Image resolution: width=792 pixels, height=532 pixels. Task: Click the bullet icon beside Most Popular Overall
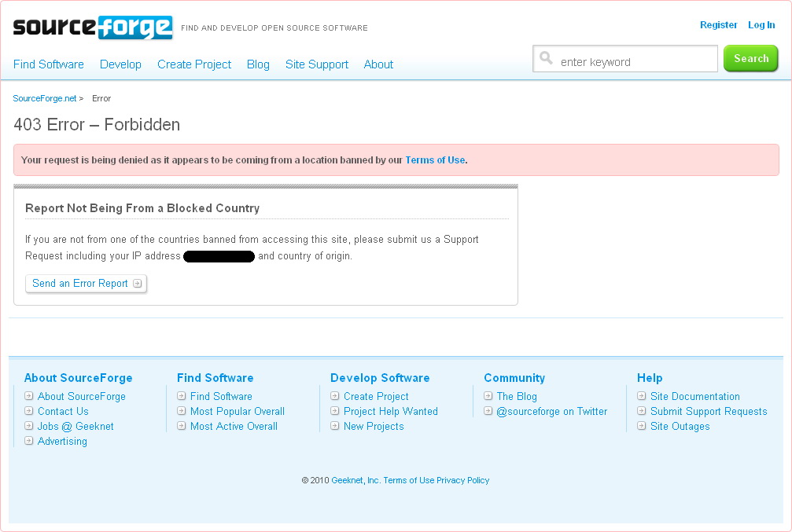182,411
